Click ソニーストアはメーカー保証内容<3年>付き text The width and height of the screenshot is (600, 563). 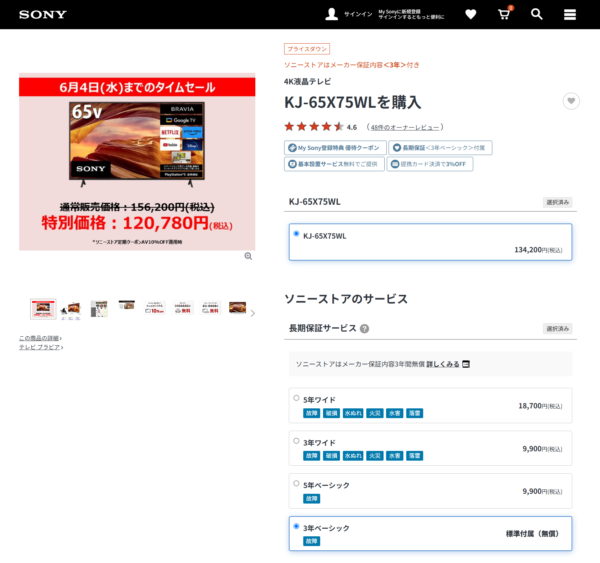351,65
